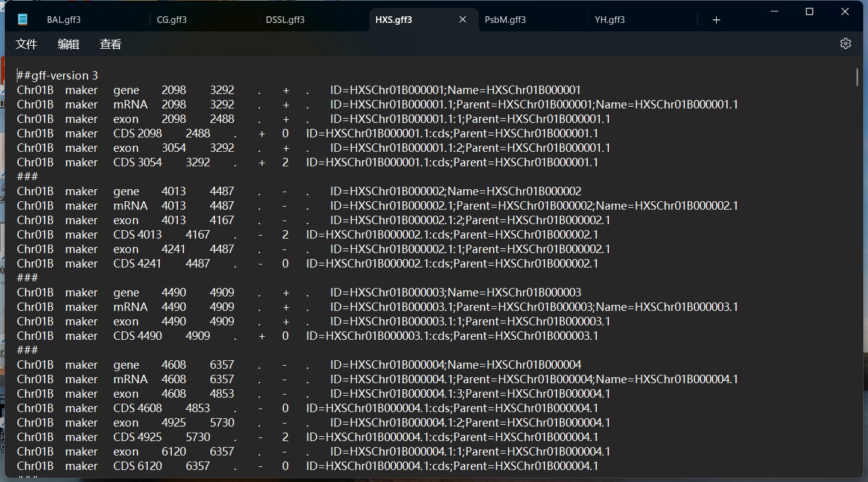Click the vertical scrollbar thumb
This screenshot has width=868, height=482.
click(x=857, y=77)
